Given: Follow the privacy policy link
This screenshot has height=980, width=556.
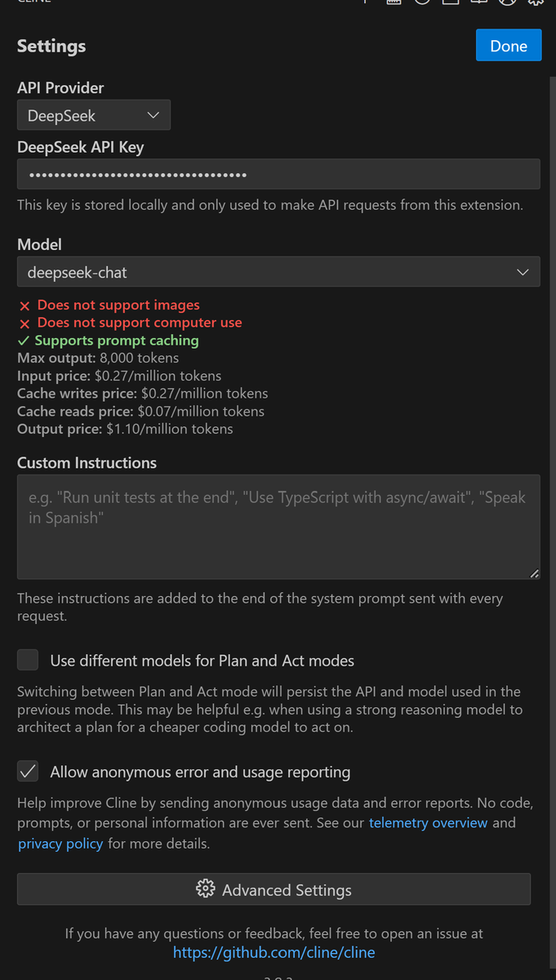Looking at the screenshot, I should tap(60, 844).
